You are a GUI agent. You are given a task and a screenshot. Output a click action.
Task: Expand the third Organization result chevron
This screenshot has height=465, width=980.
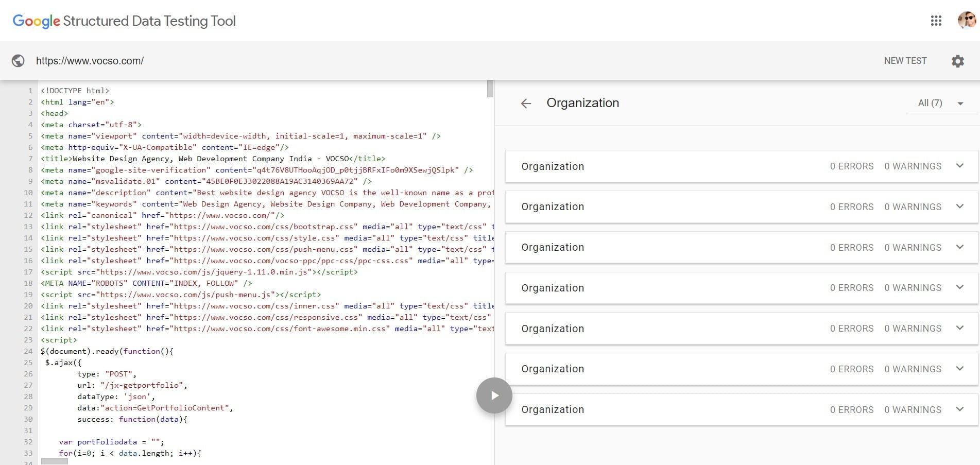click(959, 247)
